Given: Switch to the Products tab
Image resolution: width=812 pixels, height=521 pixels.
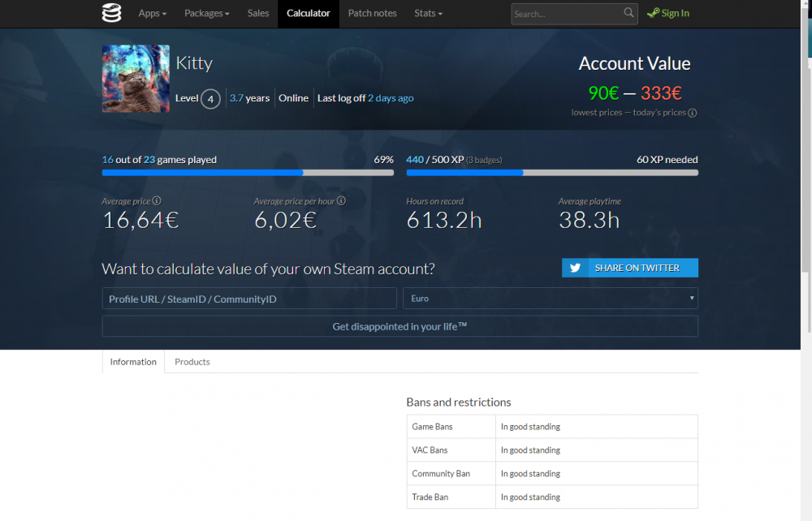Looking at the screenshot, I should pyautogui.click(x=192, y=362).
